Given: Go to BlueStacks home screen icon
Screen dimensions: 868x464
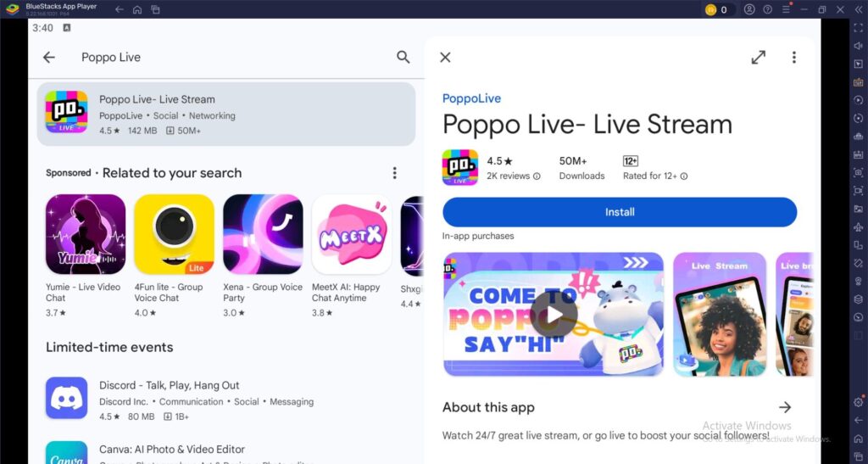Looking at the screenshot, I should (137, 9).
